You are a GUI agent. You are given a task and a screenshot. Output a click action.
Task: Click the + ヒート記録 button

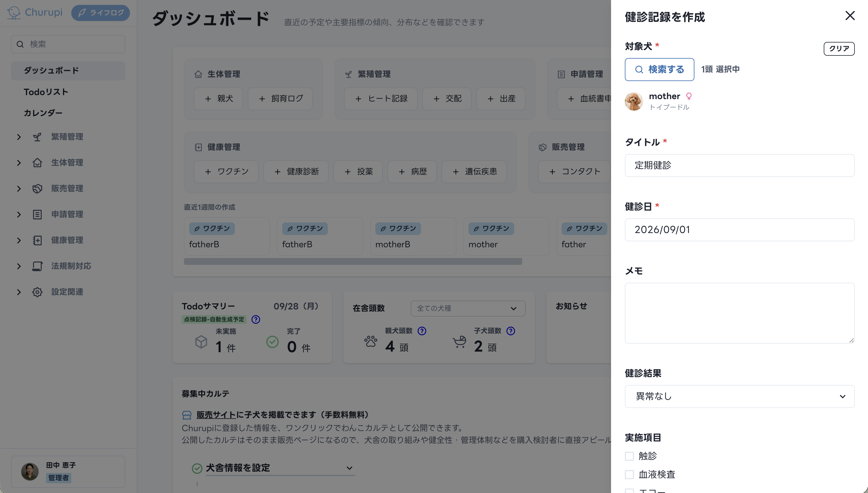380,99
